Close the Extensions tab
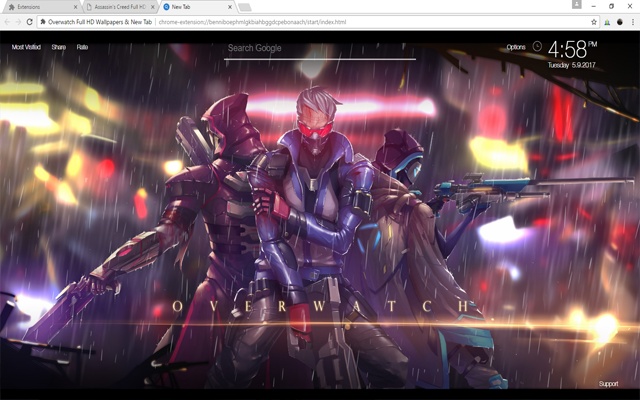Image resolution: width=640 pixels, height=400 pixels. click(x=76, y=7)
